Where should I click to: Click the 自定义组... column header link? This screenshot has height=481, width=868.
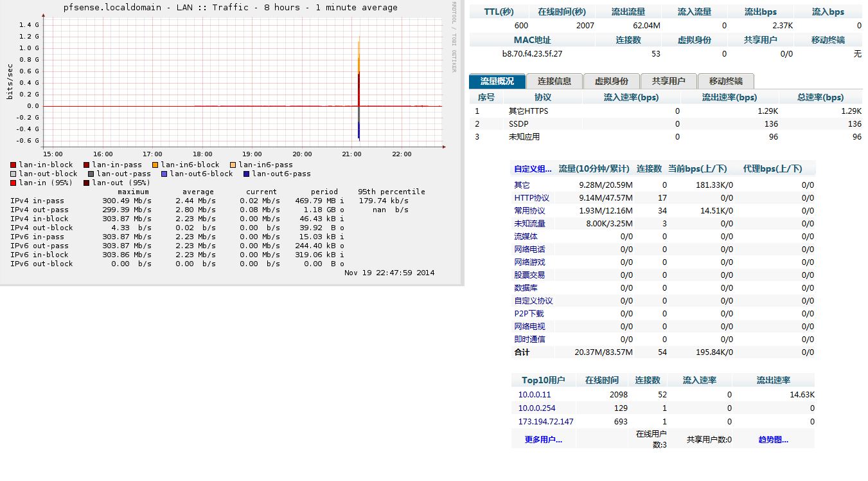(x=533, y=169)
